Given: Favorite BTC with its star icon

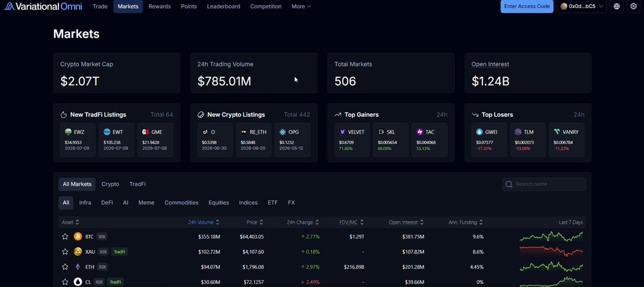Looking at the screenshot, I should (65, 237).
